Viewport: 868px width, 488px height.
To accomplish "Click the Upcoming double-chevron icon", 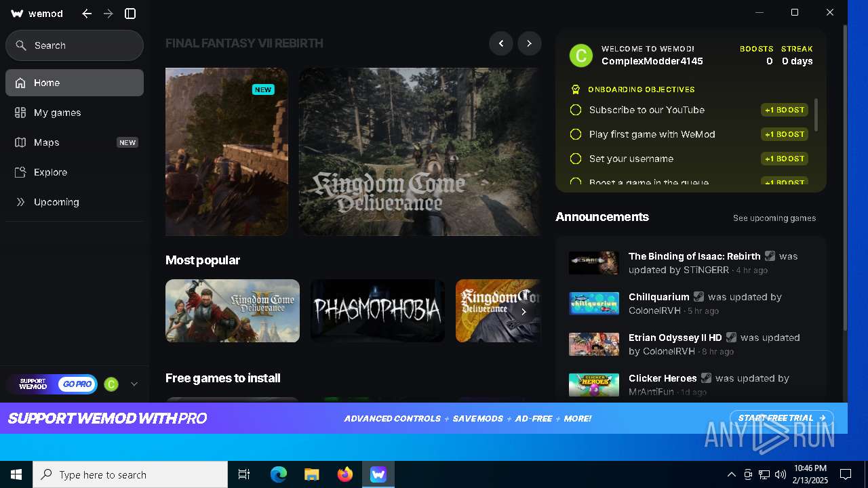I will 20,202.
